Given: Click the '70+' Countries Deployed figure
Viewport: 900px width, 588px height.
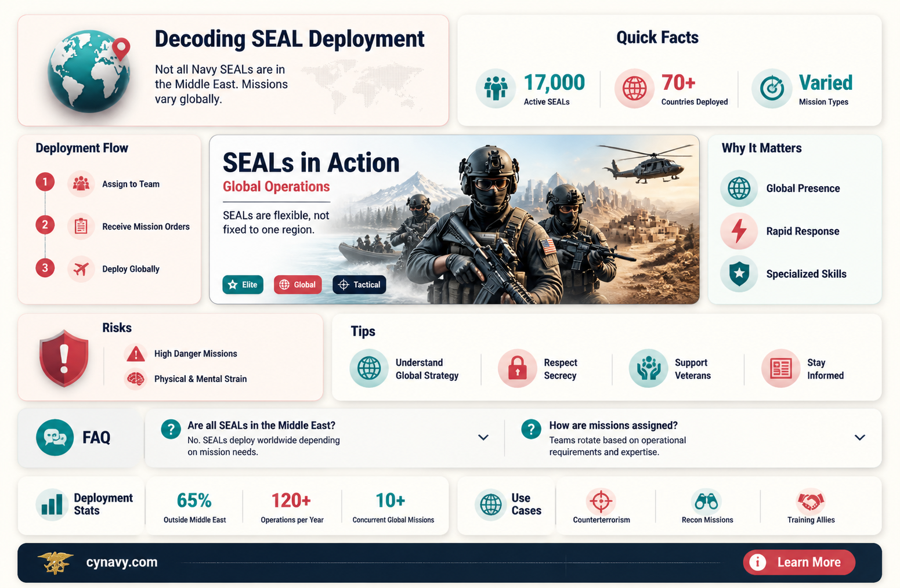Looking at the screenshot, I should tap(678, 83).
